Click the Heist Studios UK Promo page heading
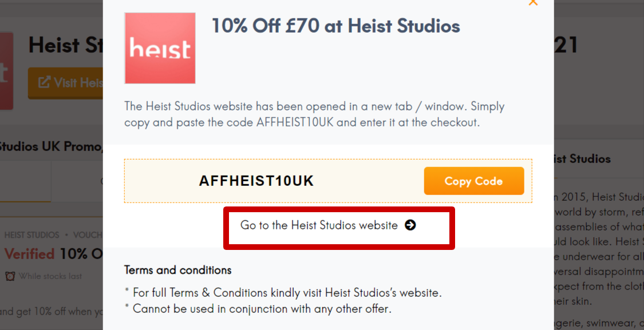Viewport: 644px width, 330px height. [52, 146]
